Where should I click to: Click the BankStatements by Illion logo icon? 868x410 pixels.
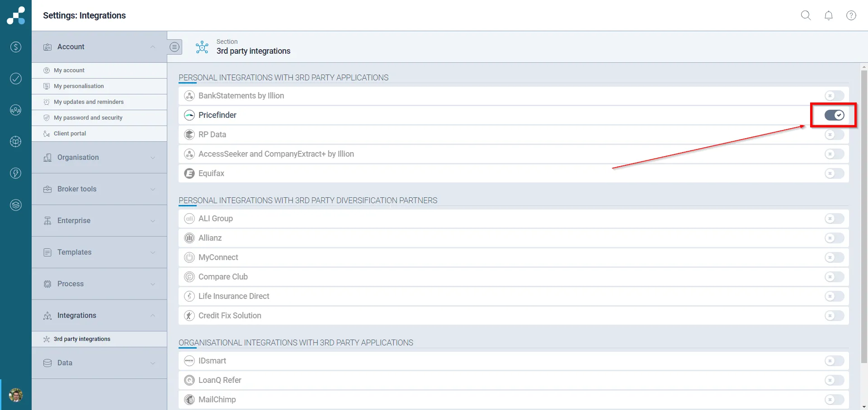189,96
